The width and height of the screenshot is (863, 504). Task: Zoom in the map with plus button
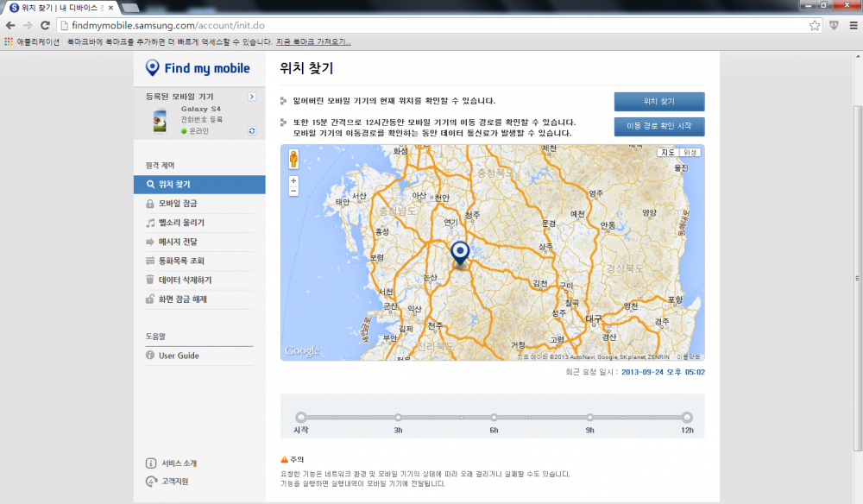coord(293,180)
